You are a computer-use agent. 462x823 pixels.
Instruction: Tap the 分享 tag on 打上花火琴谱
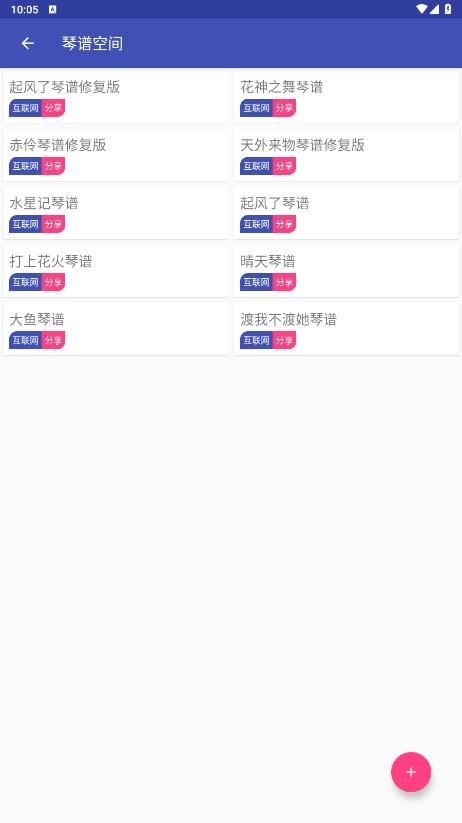click(54, 282)
